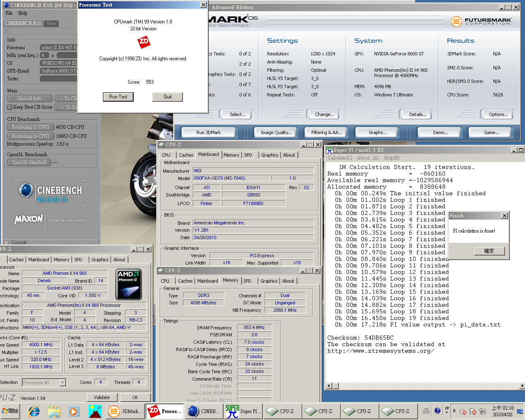Click Super PI horizontal scrollbar left arrow
The height and width of the screenshot is (420, 525).
329,386
